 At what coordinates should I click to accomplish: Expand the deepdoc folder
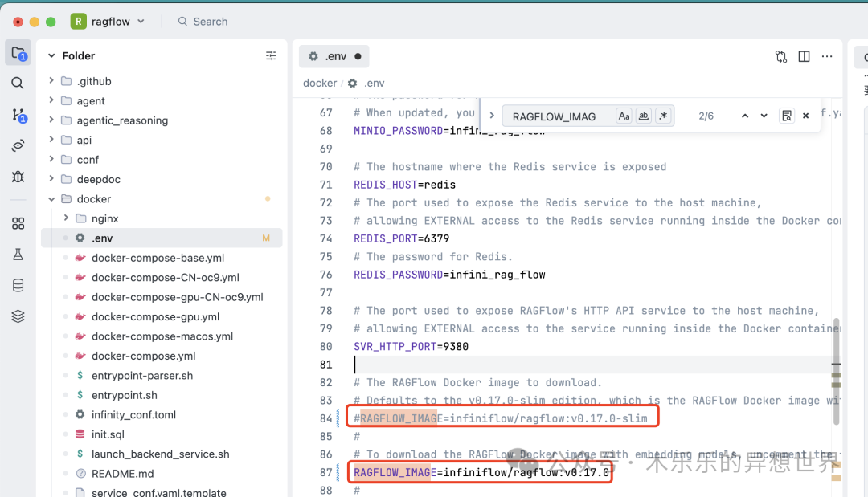(51, 178)
